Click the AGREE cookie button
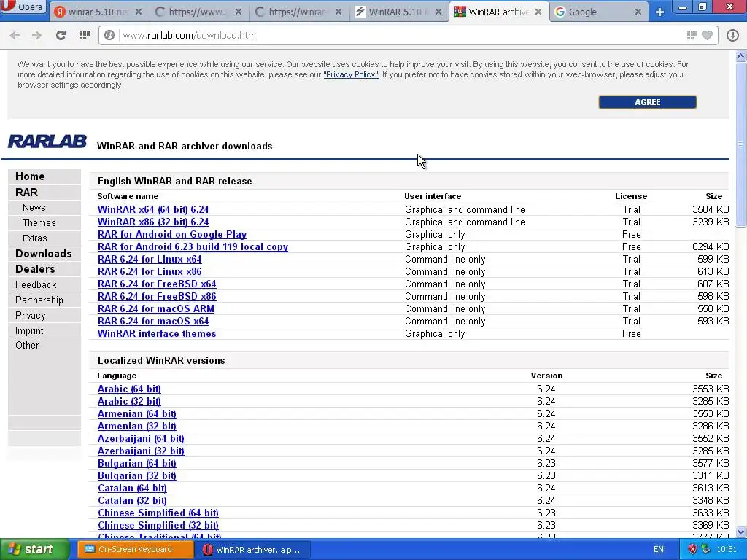 point(648,102)
